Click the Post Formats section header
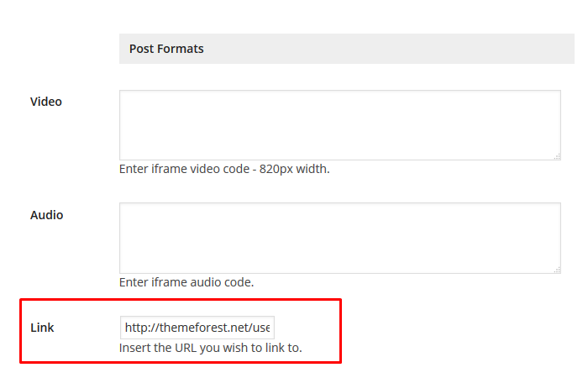Image resolution: width=588 pixels, height=378 pixels. [166, 49]
